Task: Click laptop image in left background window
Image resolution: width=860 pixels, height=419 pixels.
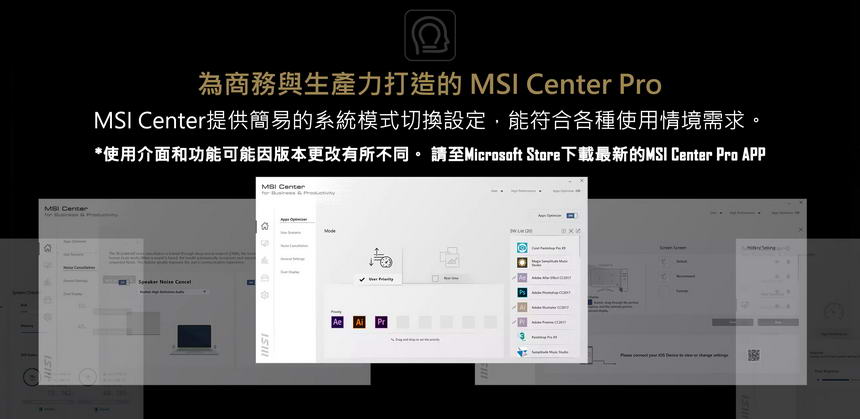Action: (x=194, y=338)
